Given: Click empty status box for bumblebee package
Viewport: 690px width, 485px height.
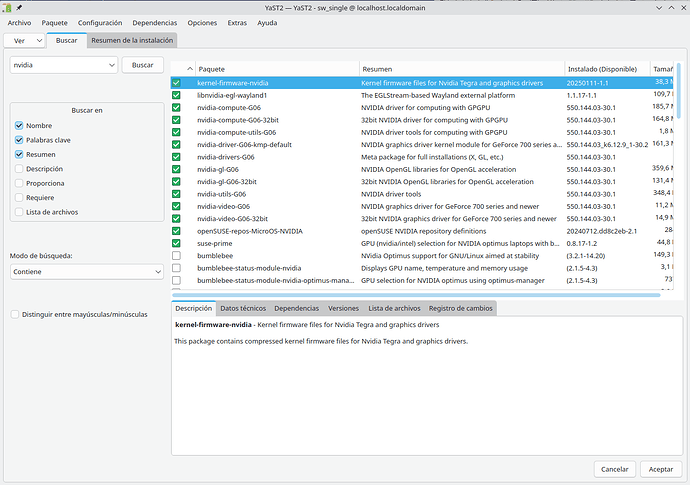Looking at the screenshot, I should [177, 255].
